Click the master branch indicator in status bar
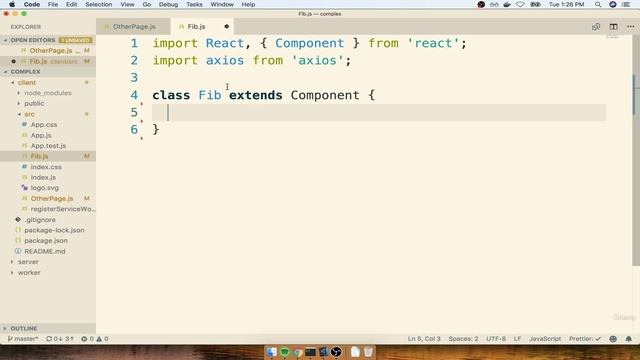 pyautogui.click(x=23, y=339)
